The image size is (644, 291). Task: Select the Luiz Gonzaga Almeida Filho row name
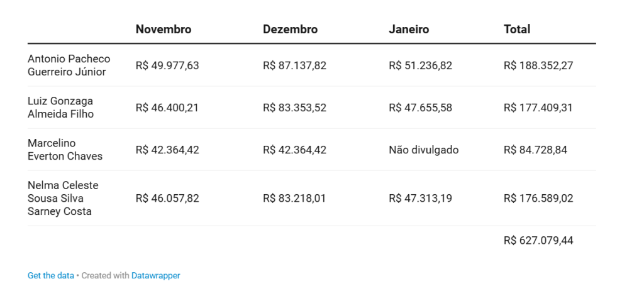[x=60, y=107]
